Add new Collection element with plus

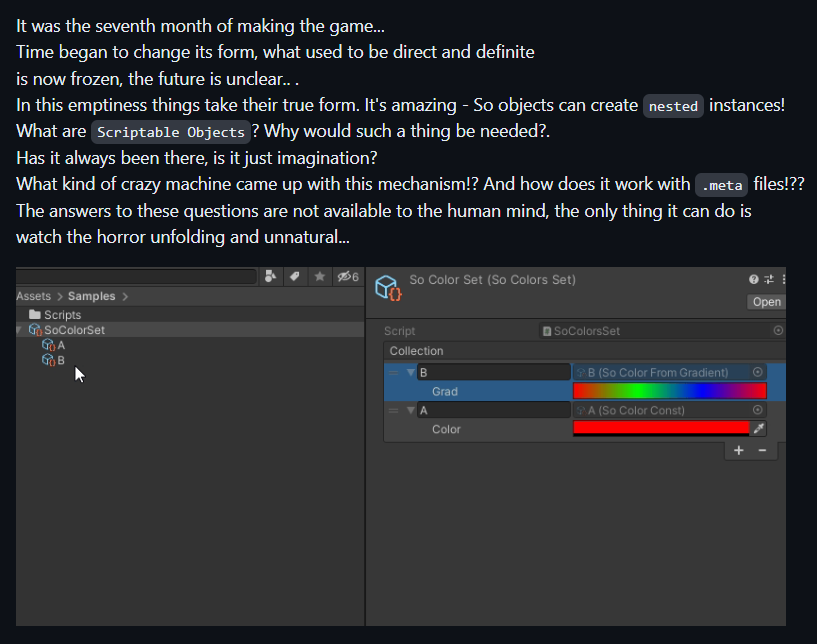point(738,450)
